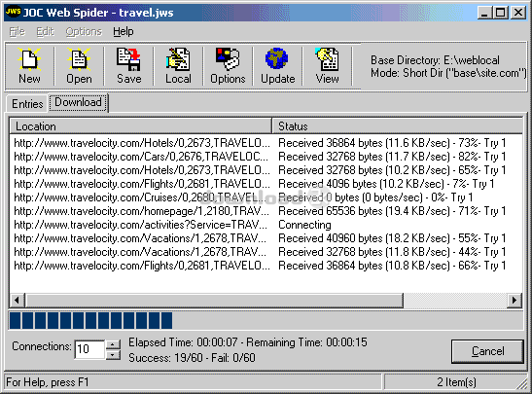Sort list by the Location column header
The width and height of the screenshot is (532, 394).
140,126
